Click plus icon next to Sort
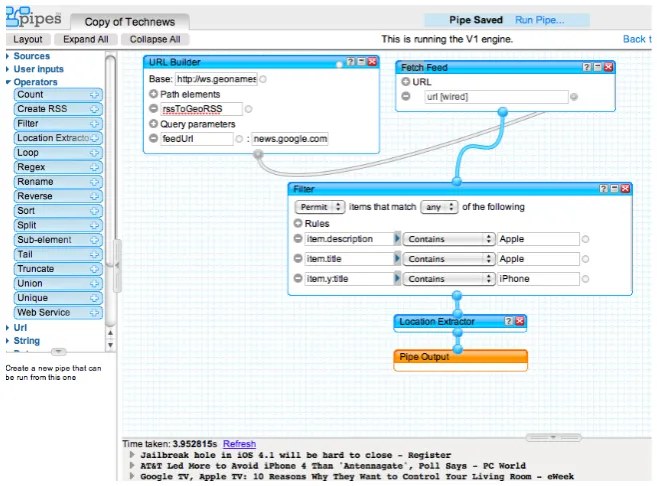The width and height of the screenshot is (657, 486). pos(94,211)
